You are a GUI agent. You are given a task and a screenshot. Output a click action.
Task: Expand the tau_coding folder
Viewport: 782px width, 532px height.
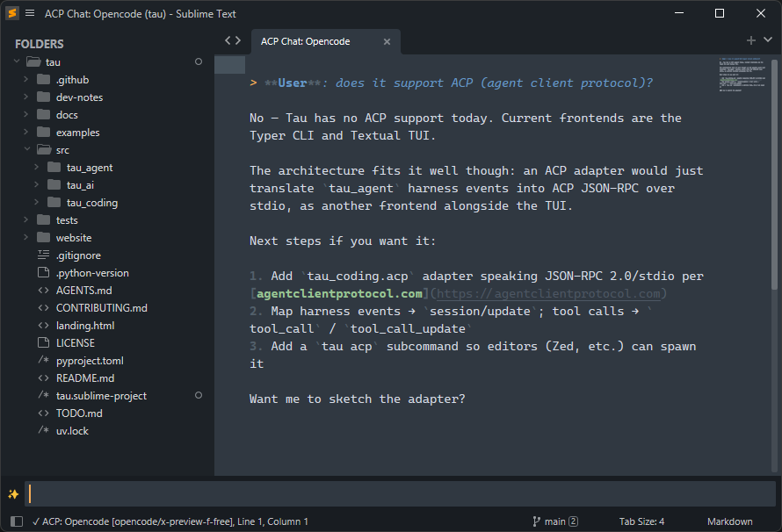click(36, 202)
